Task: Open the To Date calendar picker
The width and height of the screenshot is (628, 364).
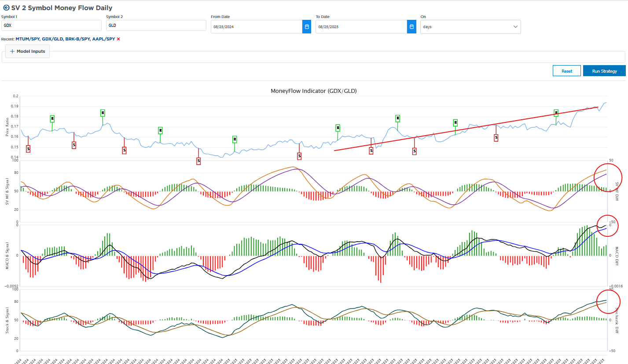Action: [x=411, y=27]
